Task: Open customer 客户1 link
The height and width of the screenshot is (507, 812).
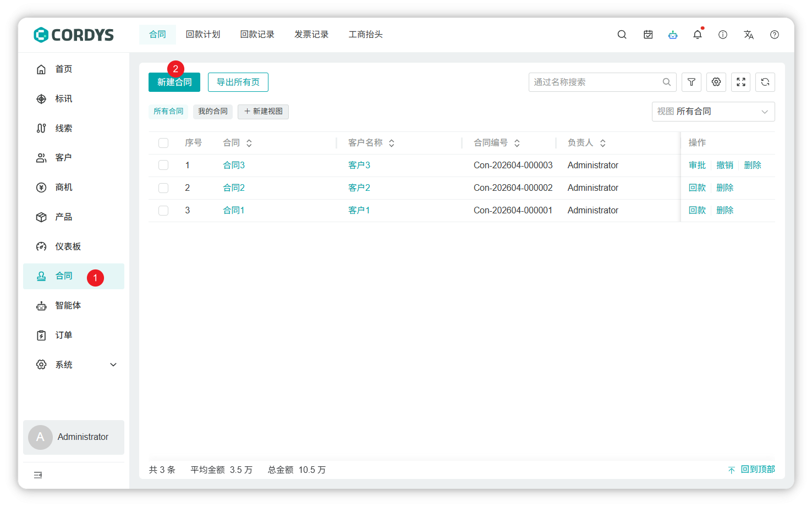Action: click(x=359, y=211)
